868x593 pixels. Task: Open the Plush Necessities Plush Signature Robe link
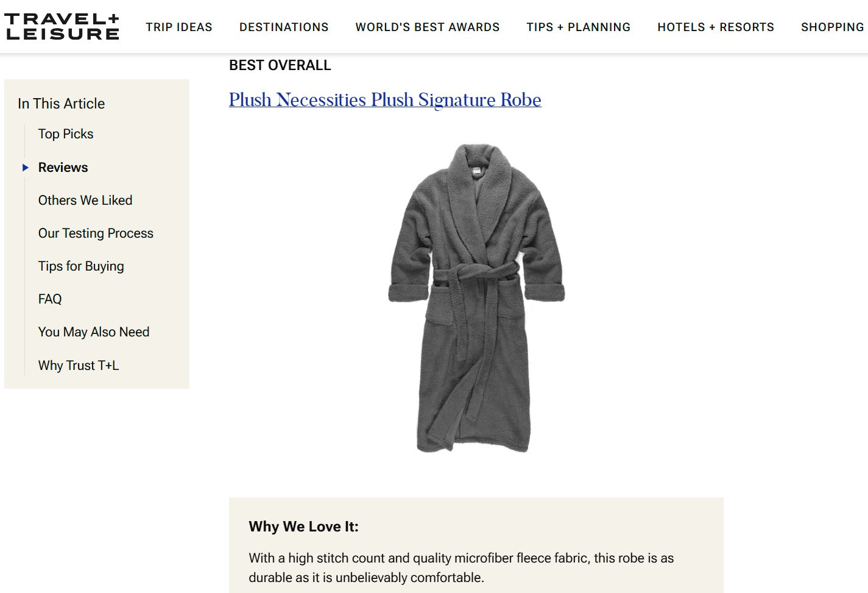click(385, 100)
